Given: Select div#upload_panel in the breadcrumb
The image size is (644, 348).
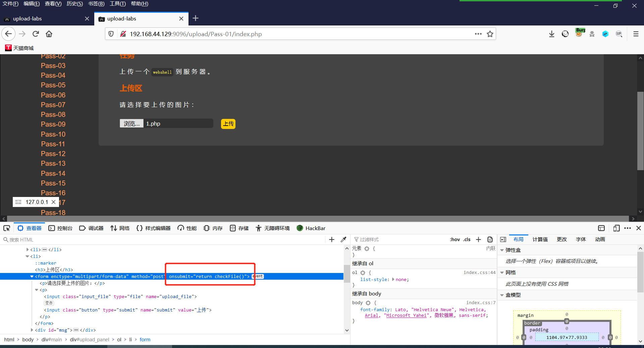Looking at the screenshot, I should (90, 340).
